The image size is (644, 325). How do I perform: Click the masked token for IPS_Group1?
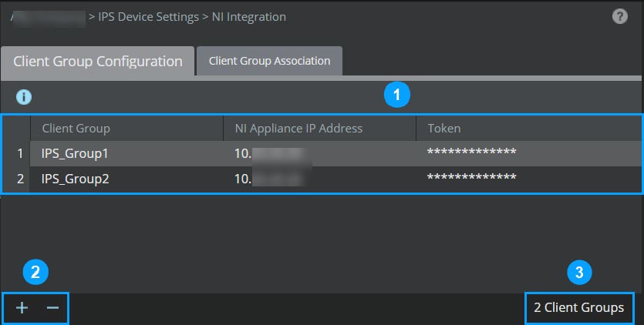coord(471,152)
